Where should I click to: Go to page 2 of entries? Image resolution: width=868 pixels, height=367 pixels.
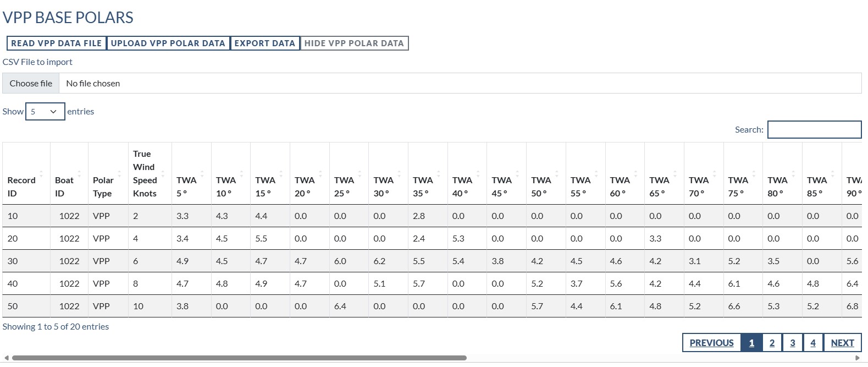tap(772, 343)
